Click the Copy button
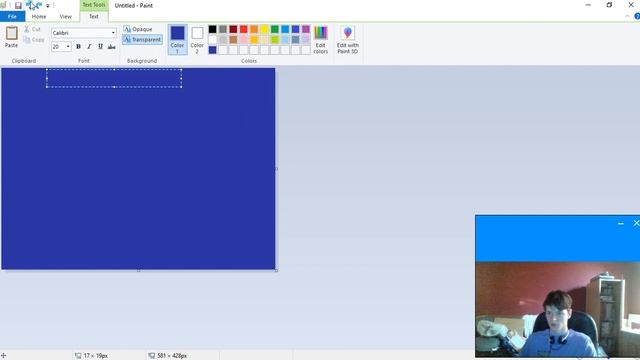The width and height of the screenshot is (640, 360). [x=34, y=40]
